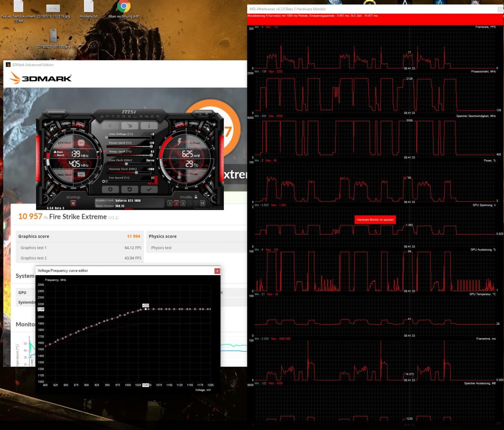Click the Kombustor K button in Afterburner

(x=110, y=126)
